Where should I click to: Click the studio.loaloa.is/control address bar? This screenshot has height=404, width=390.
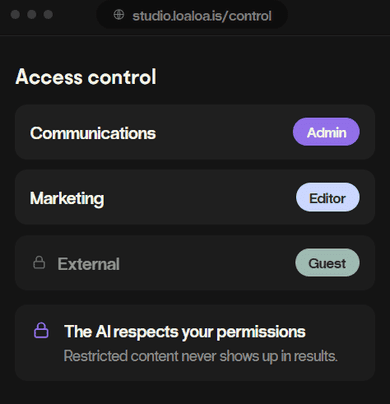[x=192, y=15]
